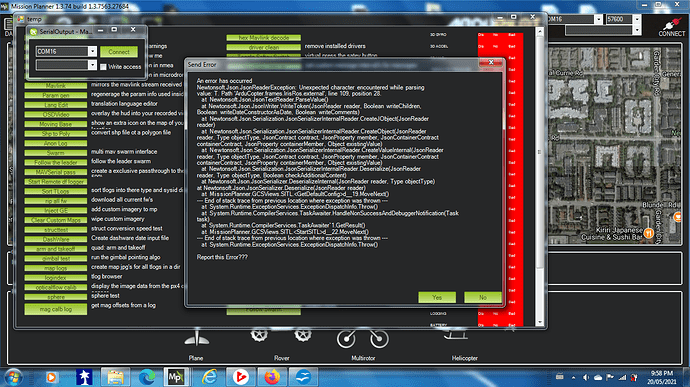Open Windows Media Player from the taskbar
This screenshot has height=387, width=690.
pyautogui.click(x=51, y=377)
